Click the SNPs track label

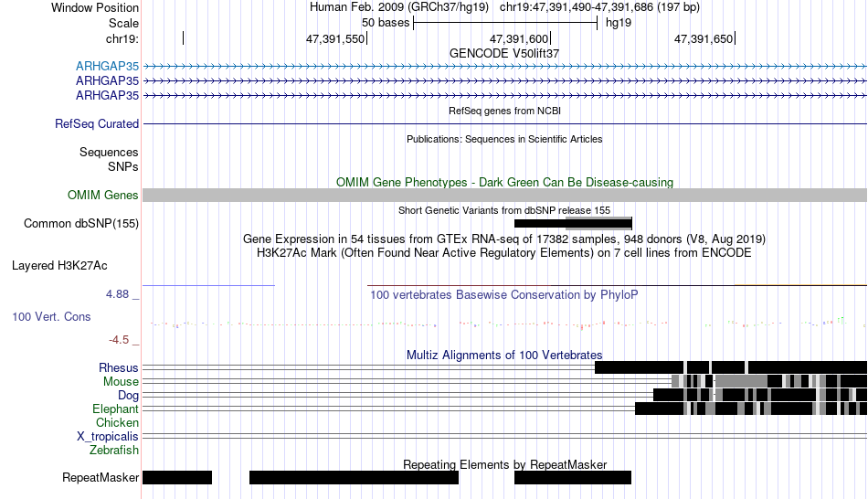[123, 166]
